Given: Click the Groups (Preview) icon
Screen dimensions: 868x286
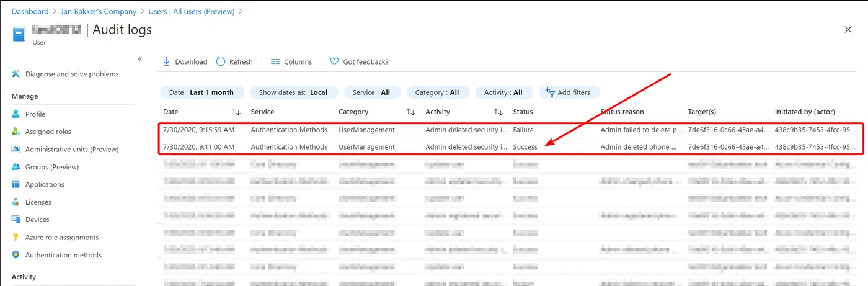Looking at the screenshot, I should (15, 167).
